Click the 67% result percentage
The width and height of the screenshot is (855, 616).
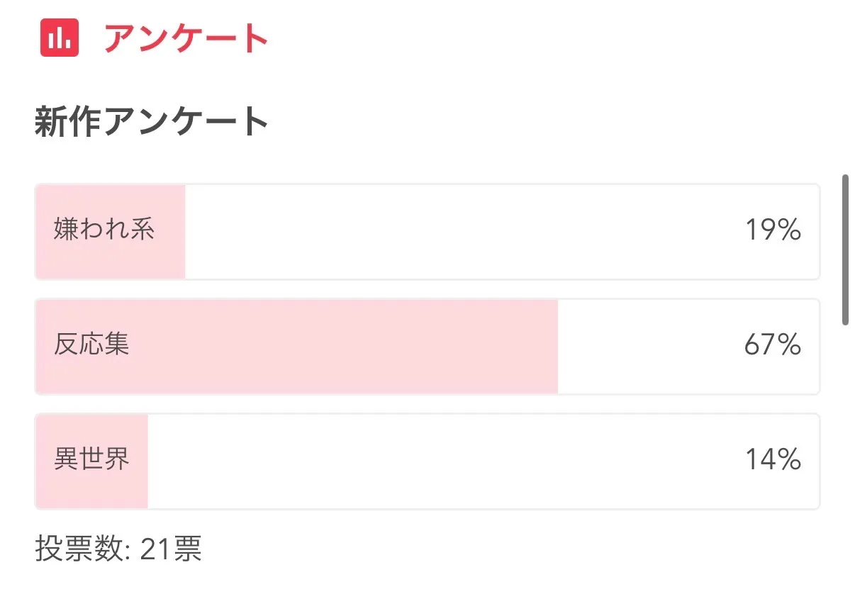tap(772, 345)
